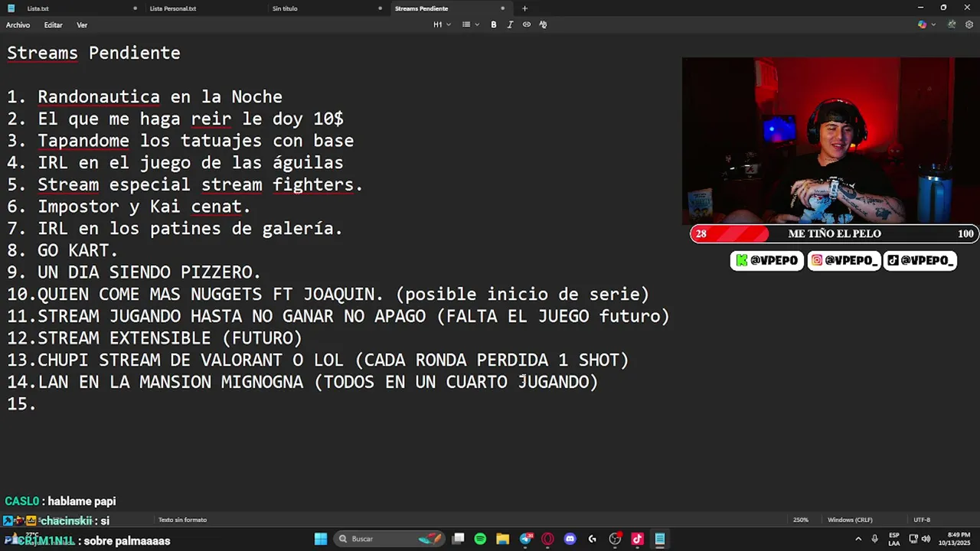This screenshot has width=980, height=551.
Task: Click unsaved dot on Lista.txt tab
Action: (135, 8)
